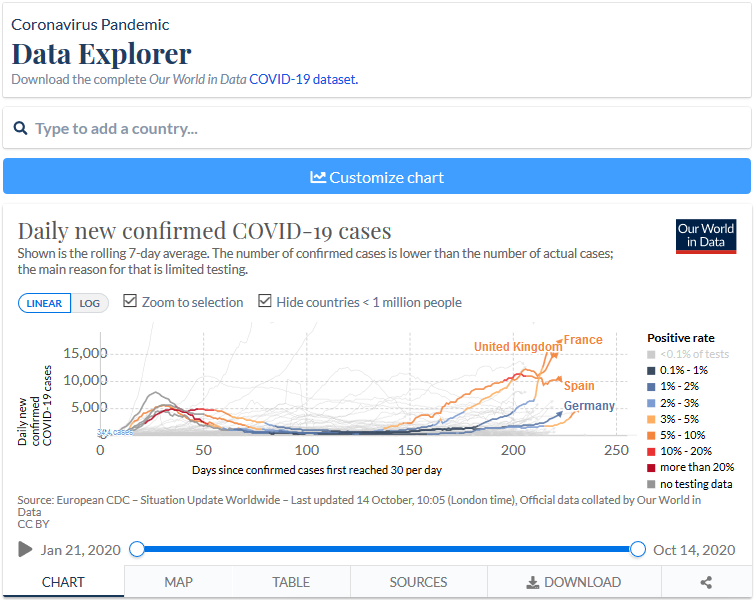Screen dimensions: 754x600
Task: Open the MAP tab
Action: click(x=178, y=582)
